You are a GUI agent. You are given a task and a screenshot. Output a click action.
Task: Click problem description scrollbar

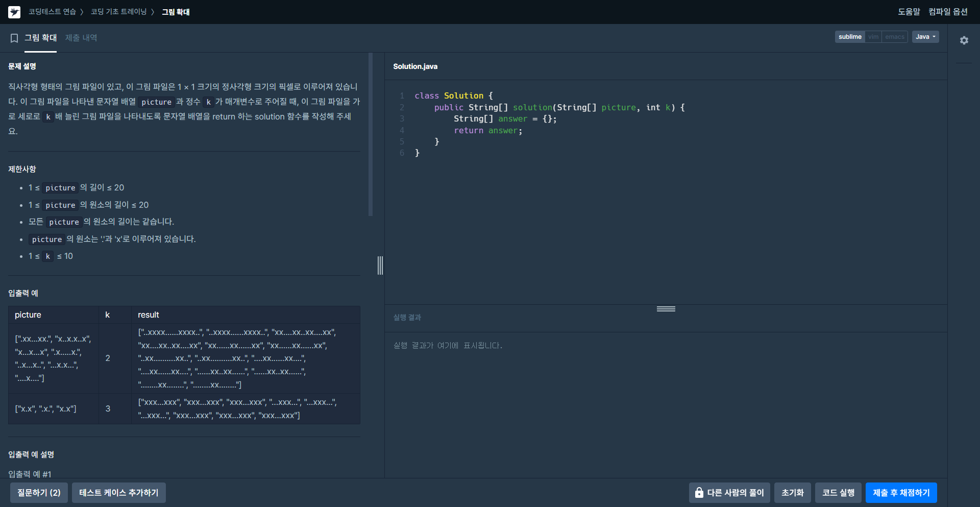[371, 134]
